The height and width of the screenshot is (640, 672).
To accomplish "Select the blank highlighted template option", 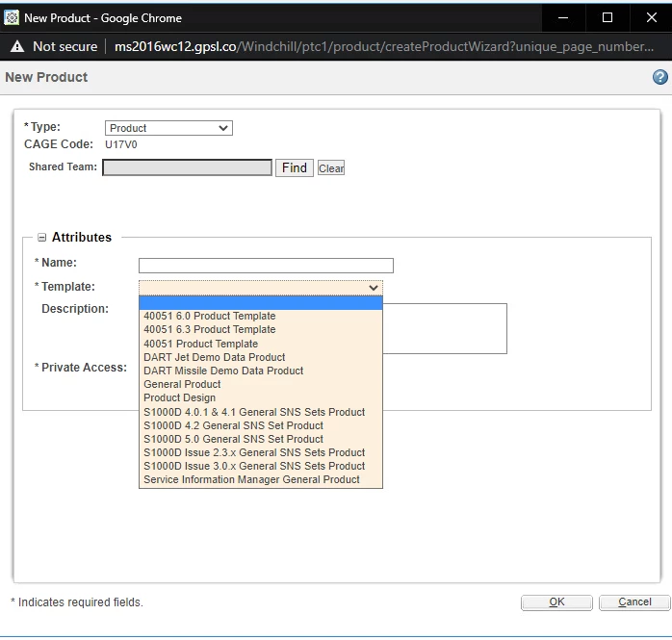I will coord(261,303).
